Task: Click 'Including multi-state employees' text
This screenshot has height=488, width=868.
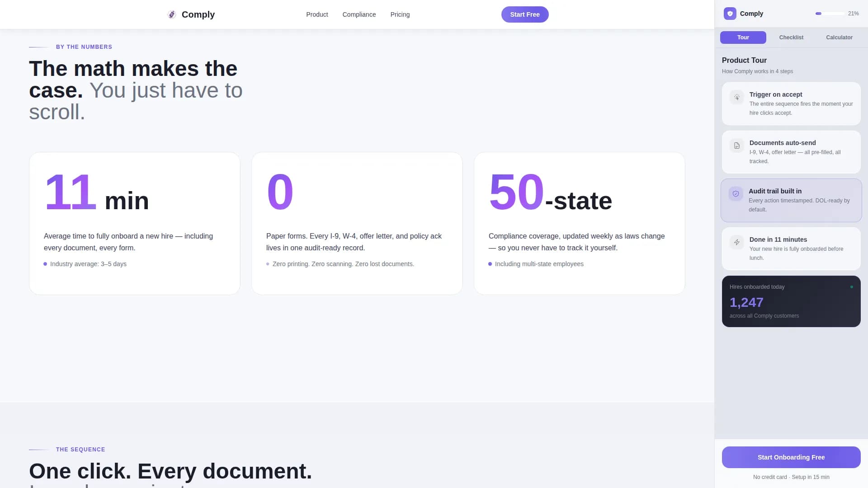Action: (539, 264)
